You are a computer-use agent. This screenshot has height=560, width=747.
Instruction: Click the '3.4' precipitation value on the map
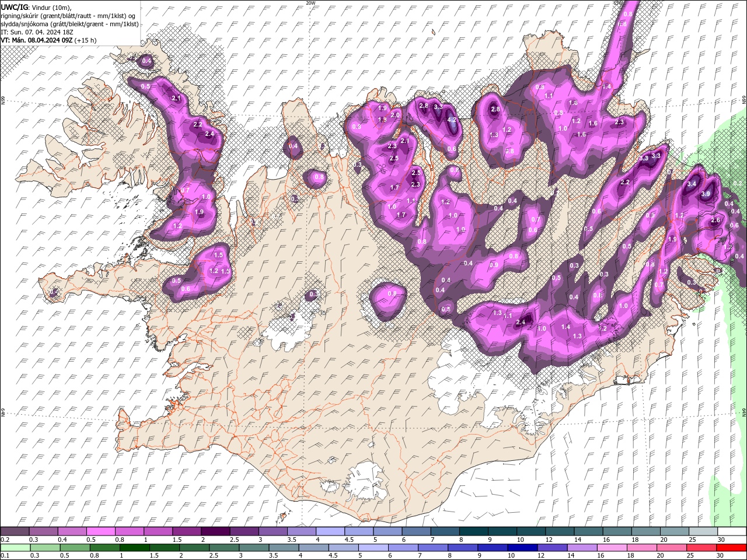pyautogui.click(x=692, y=184)
